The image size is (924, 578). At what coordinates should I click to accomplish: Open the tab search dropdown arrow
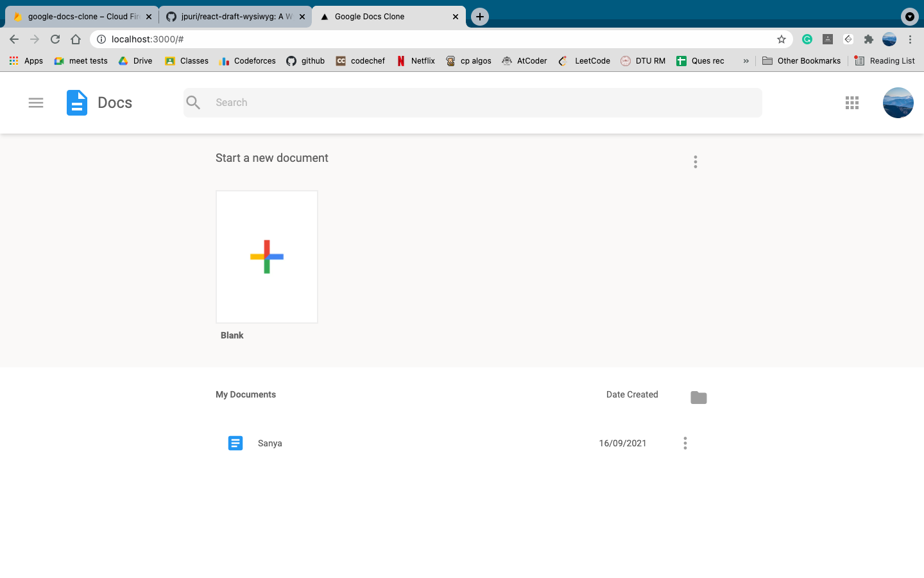click(x=910, y=17)
